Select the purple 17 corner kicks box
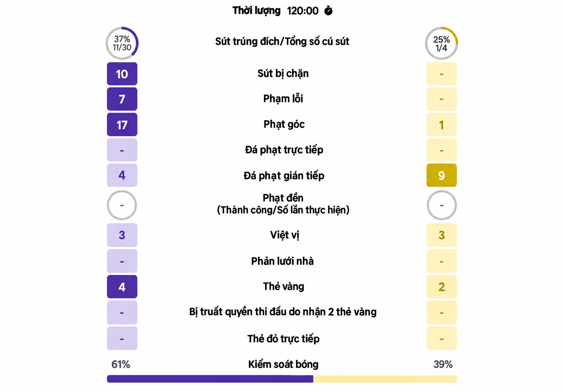Viewport: 564px width, 392px height. coord(122,124)
